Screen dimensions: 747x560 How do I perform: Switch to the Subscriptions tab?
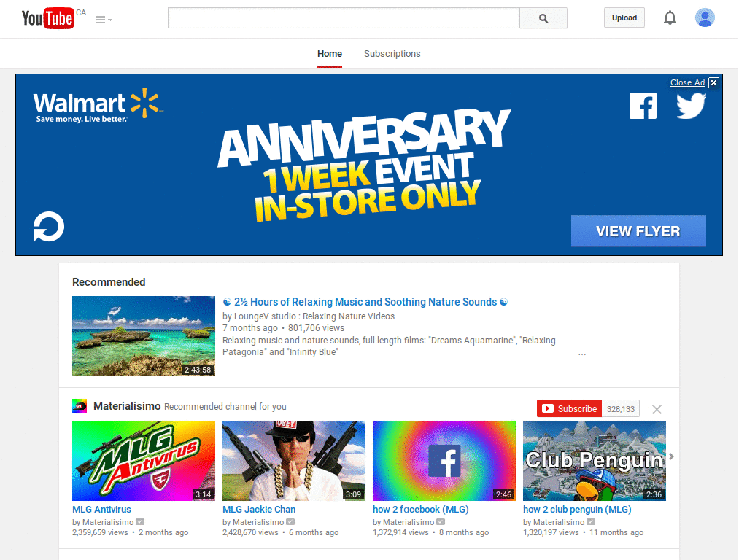coord(392,54)
